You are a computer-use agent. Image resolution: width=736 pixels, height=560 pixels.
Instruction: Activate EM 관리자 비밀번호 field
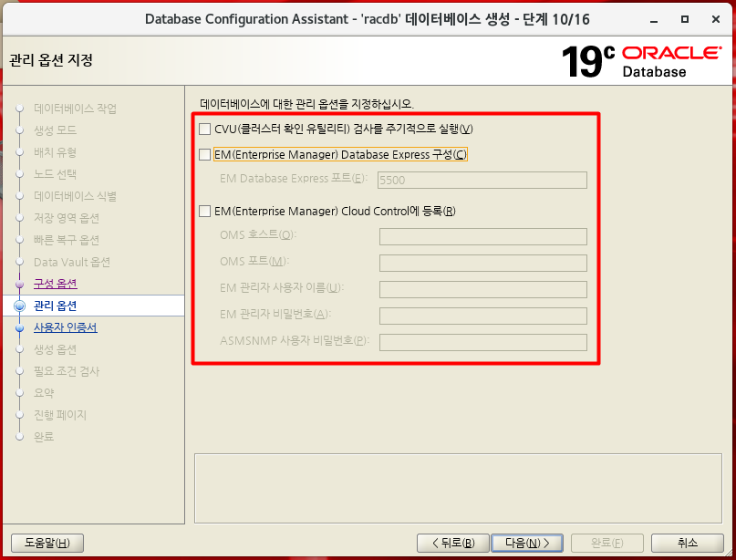click(483, 316)
